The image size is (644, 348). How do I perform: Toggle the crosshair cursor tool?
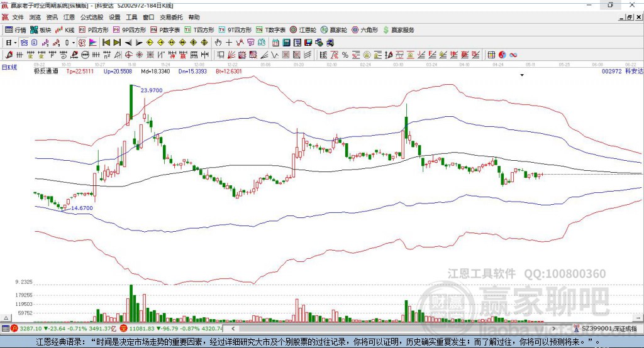(229, 43)
